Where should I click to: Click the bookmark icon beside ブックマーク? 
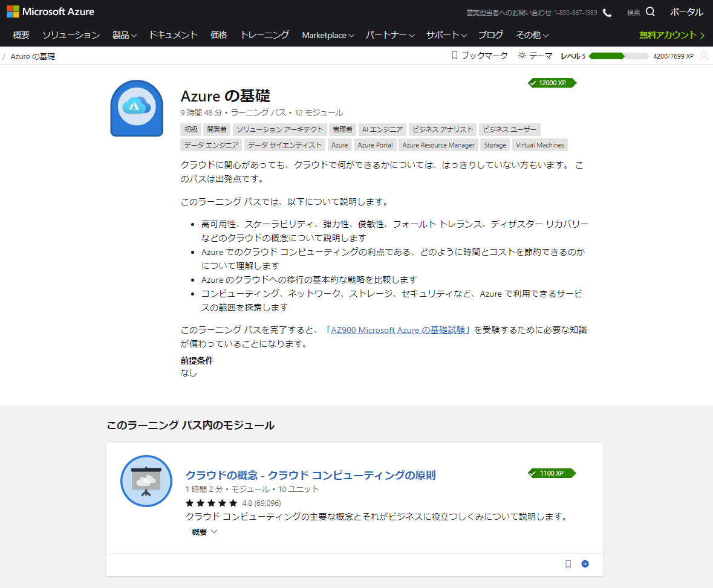[x=454, y=56]
